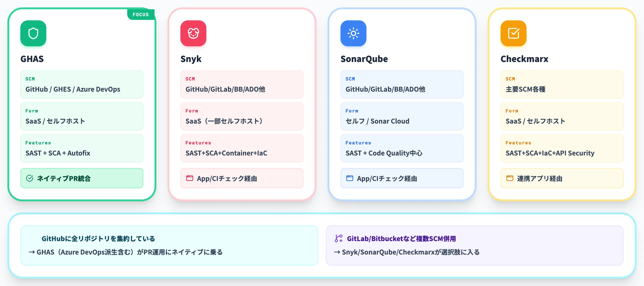Click the FOCUS badge on the GHAS card
This screenshot has width=644, height=286.
coord(141,15)
